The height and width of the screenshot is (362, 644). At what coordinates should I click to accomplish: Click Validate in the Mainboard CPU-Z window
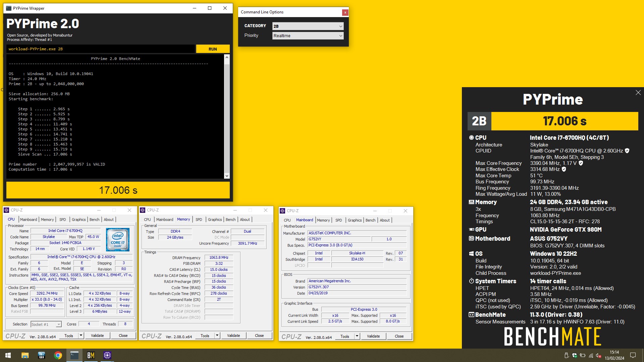click(x=373, y=336)
